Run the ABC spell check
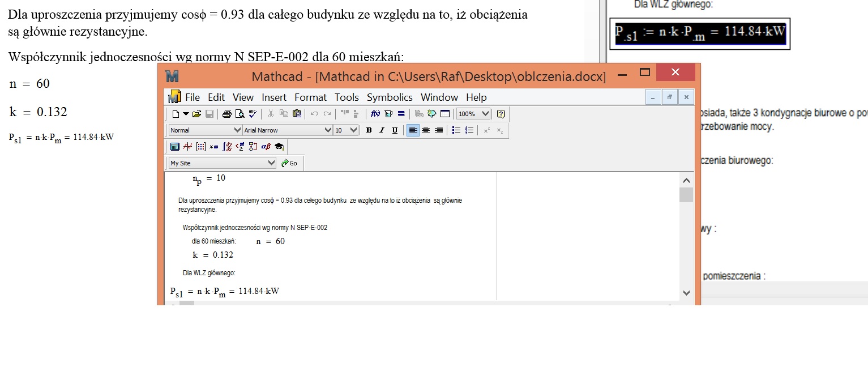The image size is (868, 367). (x=253, y=114)
